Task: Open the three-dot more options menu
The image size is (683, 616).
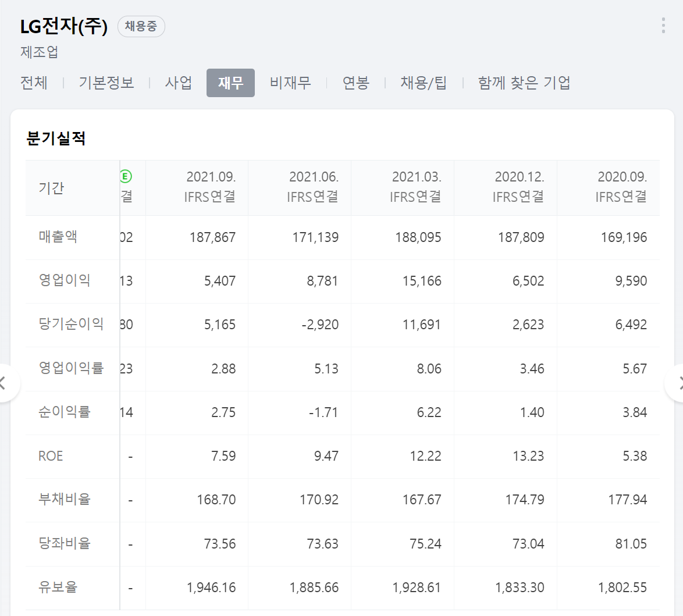Action: pos(663,26)
